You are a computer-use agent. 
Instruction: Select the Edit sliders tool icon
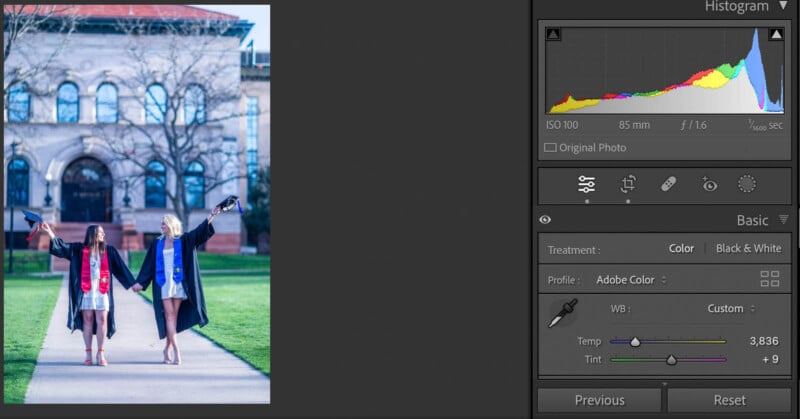[587, 184]
